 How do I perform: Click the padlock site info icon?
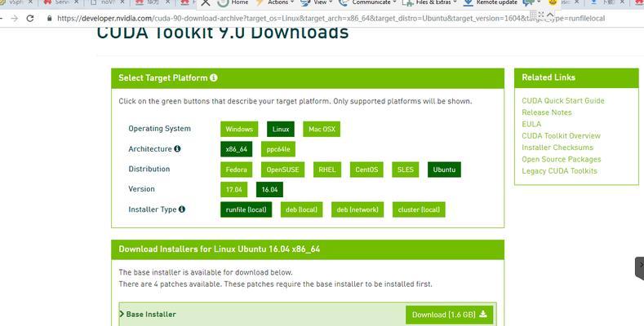pyautogui.click(x=49, y=19)
